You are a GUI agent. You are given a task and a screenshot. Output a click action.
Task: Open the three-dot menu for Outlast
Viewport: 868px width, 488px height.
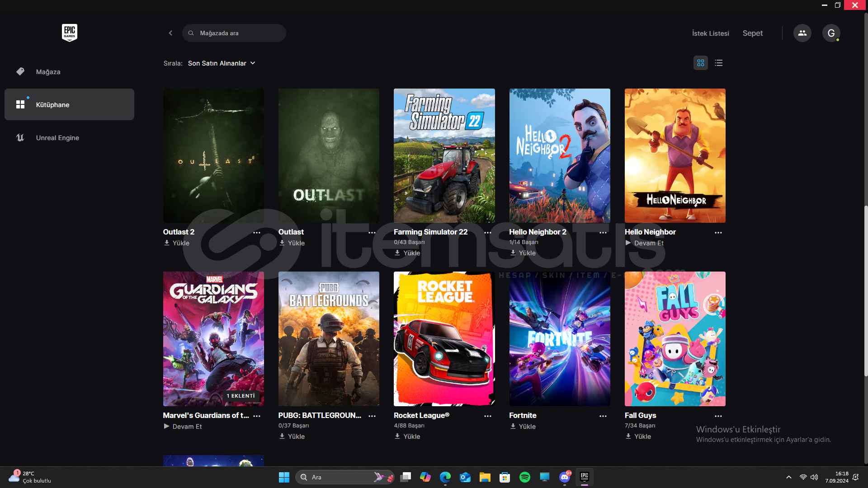click(x=372, y=233)
